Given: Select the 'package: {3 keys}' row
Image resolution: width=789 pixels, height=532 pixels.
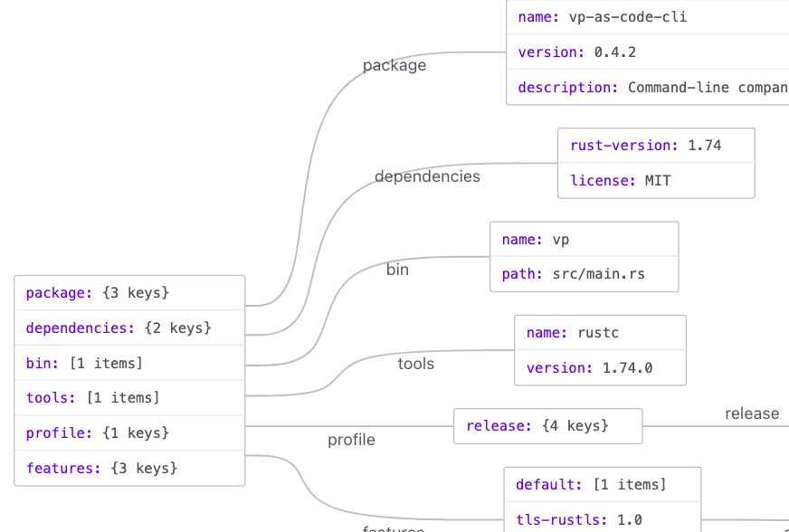Looking at the screenshot, I should coord(129,293).
